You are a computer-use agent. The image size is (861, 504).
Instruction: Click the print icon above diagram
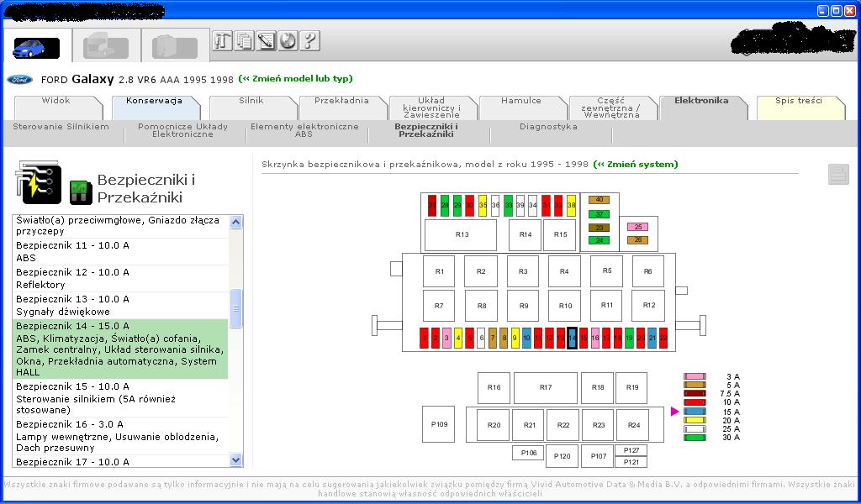(837, 174)
